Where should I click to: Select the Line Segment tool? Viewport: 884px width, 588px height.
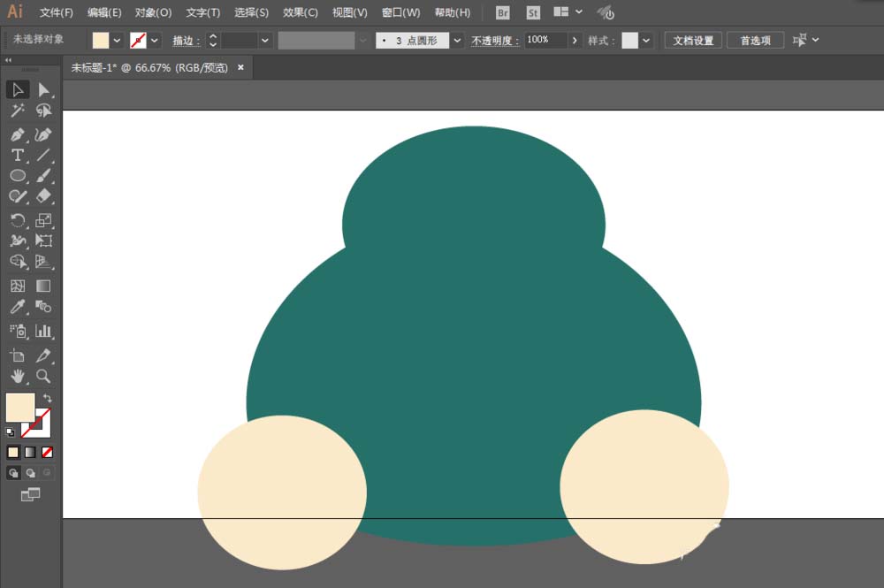(x=43, y=155)
